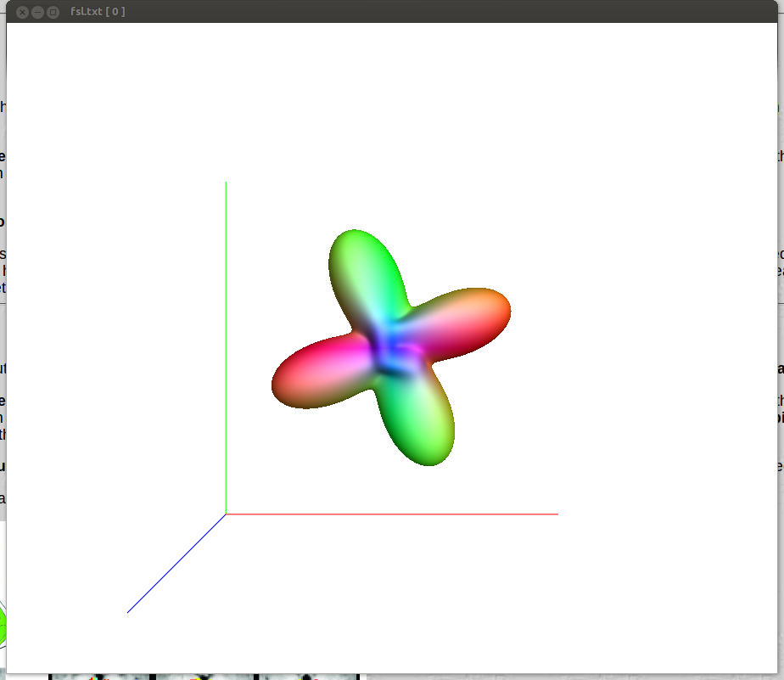Close the fsl.txt viewer window
Image resolution: width=784 pixels, height=680 pixels.
[x=23, y=12]
